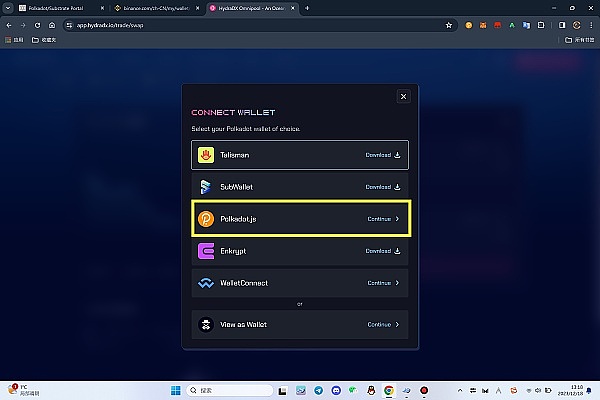Switch to the Polkadot/Substrate Portal tab
The width and height of the screenshot is (600, 400).
60,8
